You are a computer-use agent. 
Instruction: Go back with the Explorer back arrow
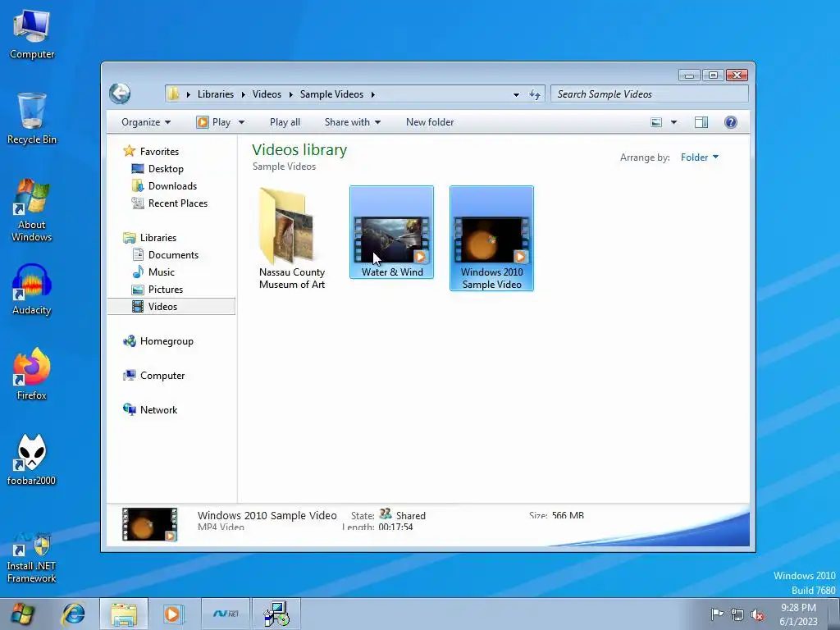pos(120,94)
